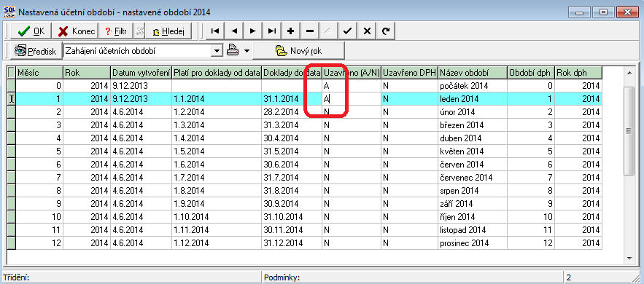This screenshot has width=644, height=284.
Task: Click the Období dph column header
Action: [531, 73]
